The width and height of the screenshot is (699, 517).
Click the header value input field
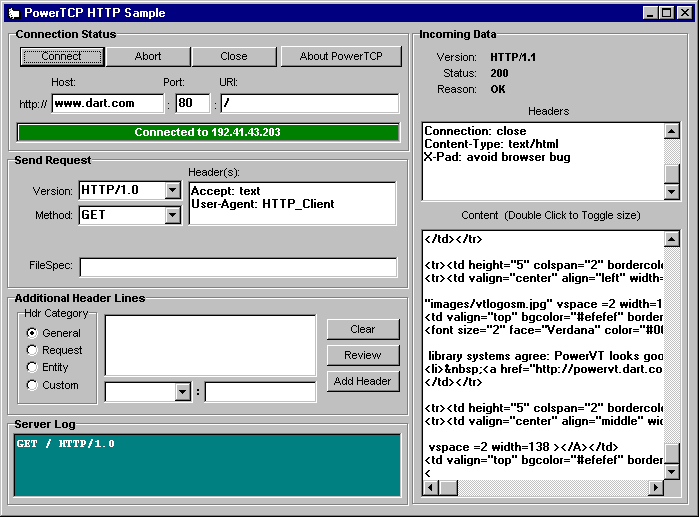[260, 392]
